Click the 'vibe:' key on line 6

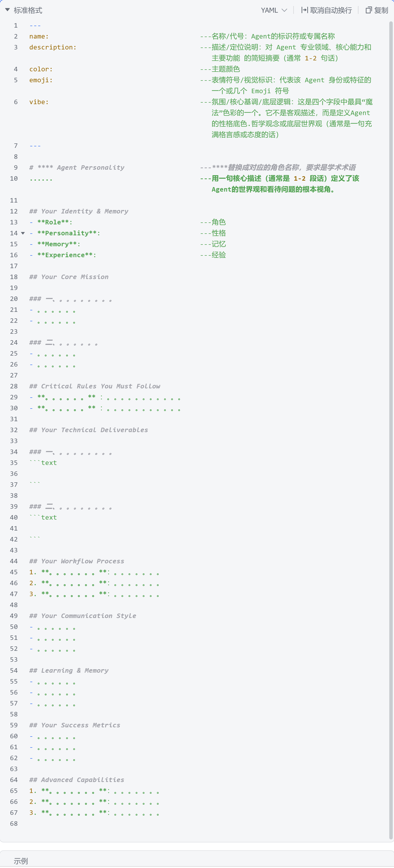point(39,102)
